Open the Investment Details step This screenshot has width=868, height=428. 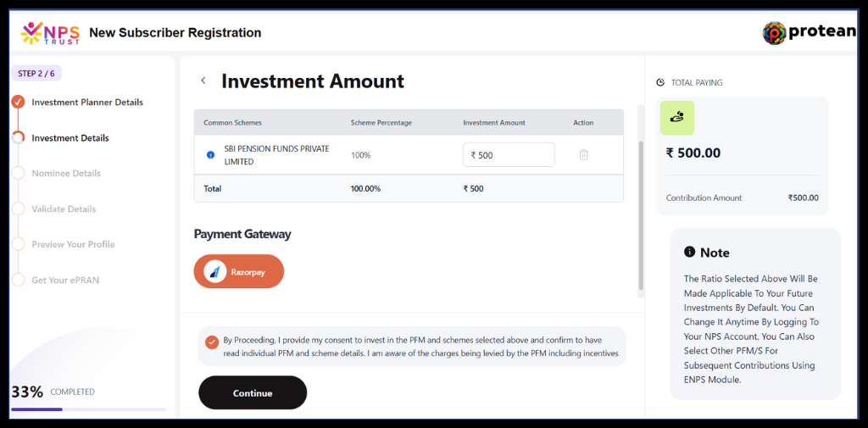(x=70, y=138)
